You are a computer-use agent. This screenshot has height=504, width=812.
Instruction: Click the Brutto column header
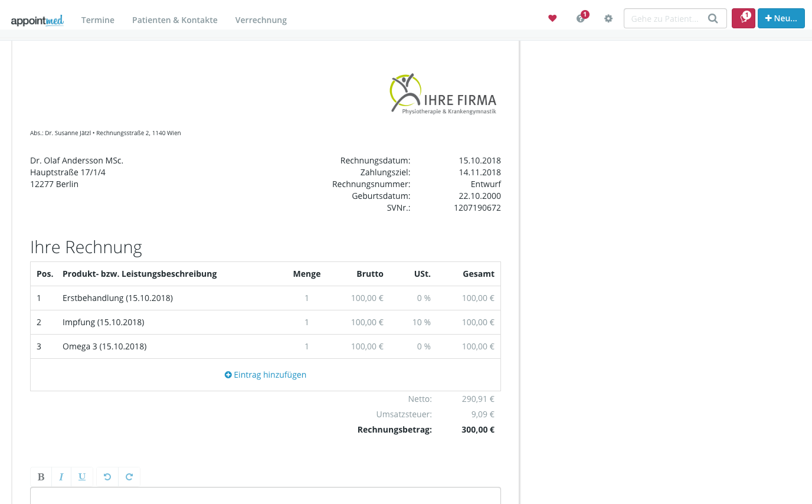coord(370,274)
